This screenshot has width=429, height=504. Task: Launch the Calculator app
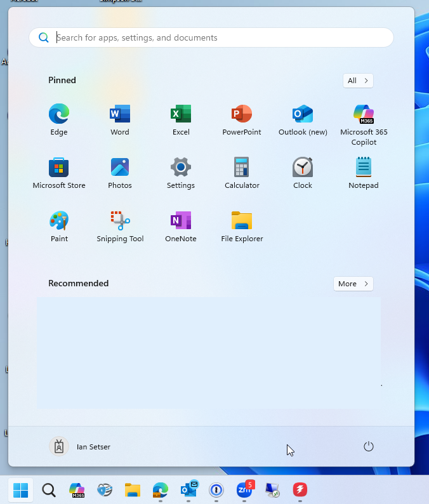[x=242, y=173]
